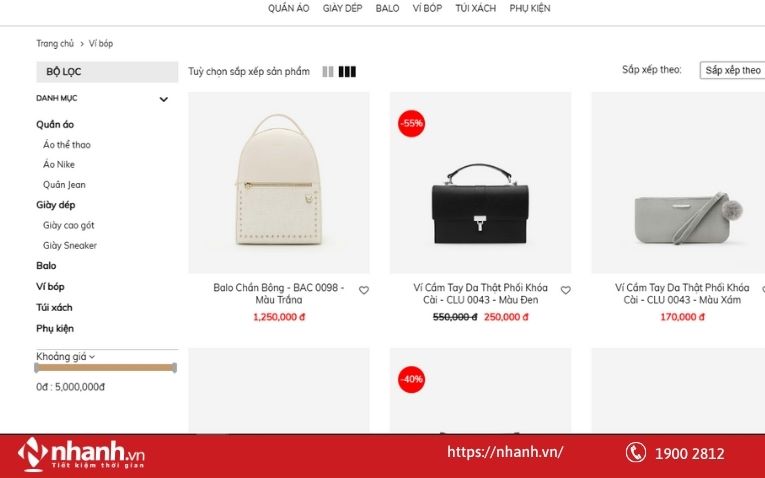Open the white backpack product image
Viewport: 765px width, 478px height.
[x=279, y=182]
